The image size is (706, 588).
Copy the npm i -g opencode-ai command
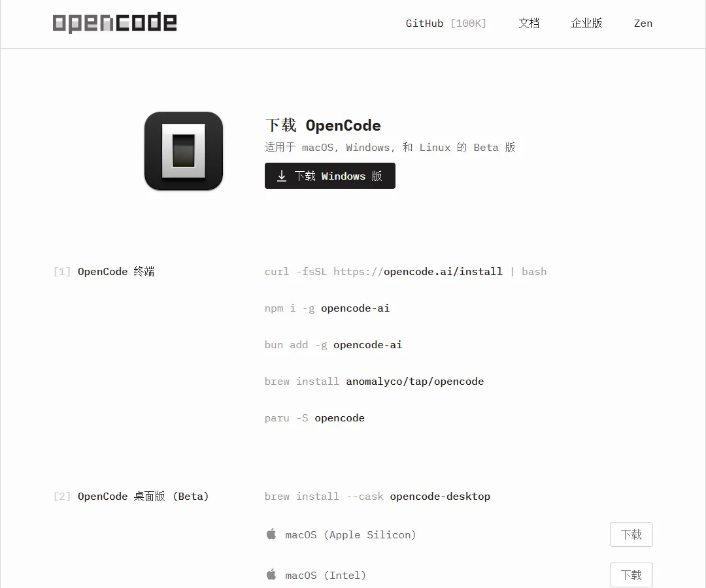(x=328, y=308)
